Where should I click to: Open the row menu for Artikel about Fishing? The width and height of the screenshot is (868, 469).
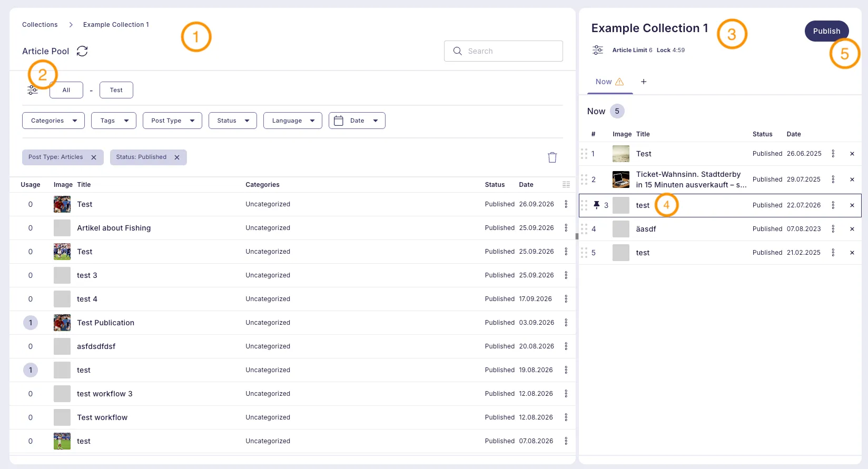click(x=566, y=228)
